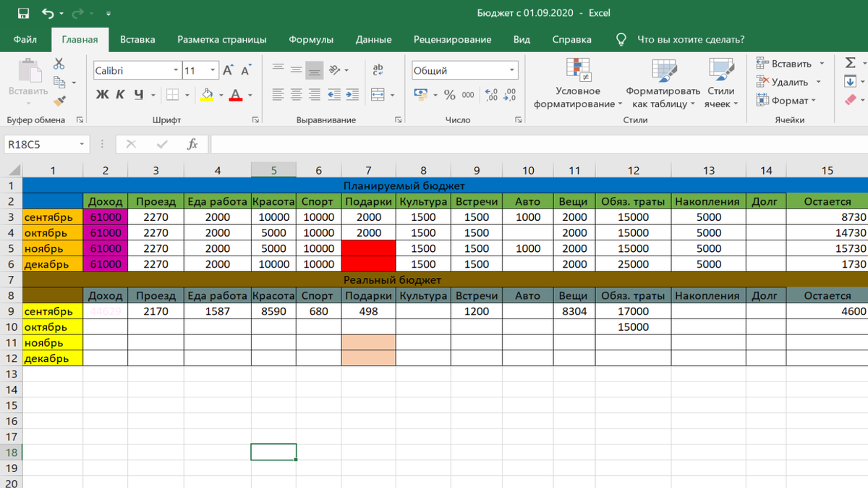Click Increase Decimal icon
Viewport: 868px width, 488px height.
coord(492,95)
